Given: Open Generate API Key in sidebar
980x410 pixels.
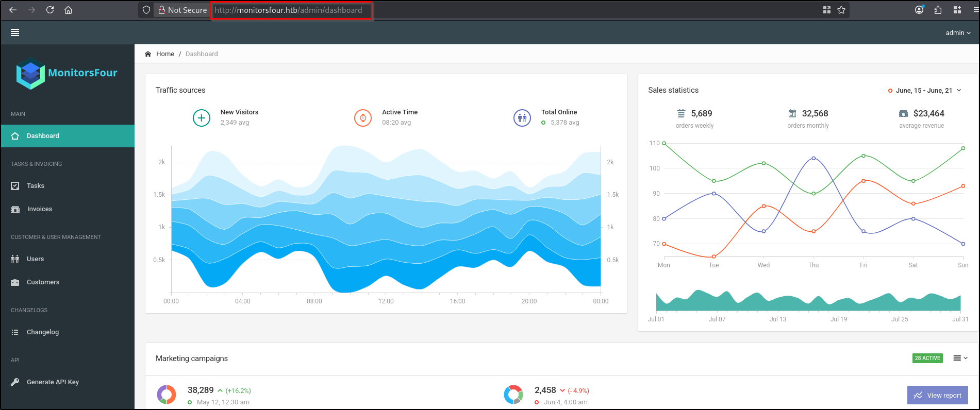Looking at the screenshot, I should (x=68, y=382).
